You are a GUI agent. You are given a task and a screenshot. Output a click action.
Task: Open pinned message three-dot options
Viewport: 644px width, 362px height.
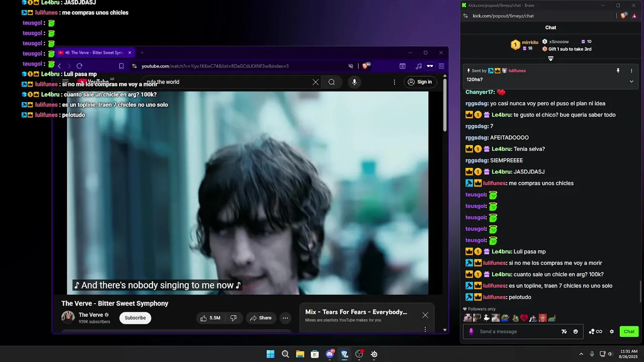pos(631,71)
